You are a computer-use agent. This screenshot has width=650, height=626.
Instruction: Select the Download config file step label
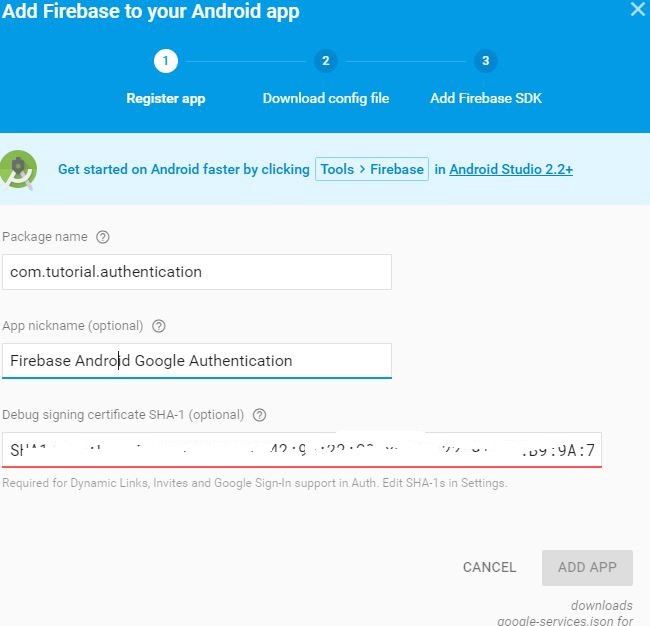[x=326, y=99]
